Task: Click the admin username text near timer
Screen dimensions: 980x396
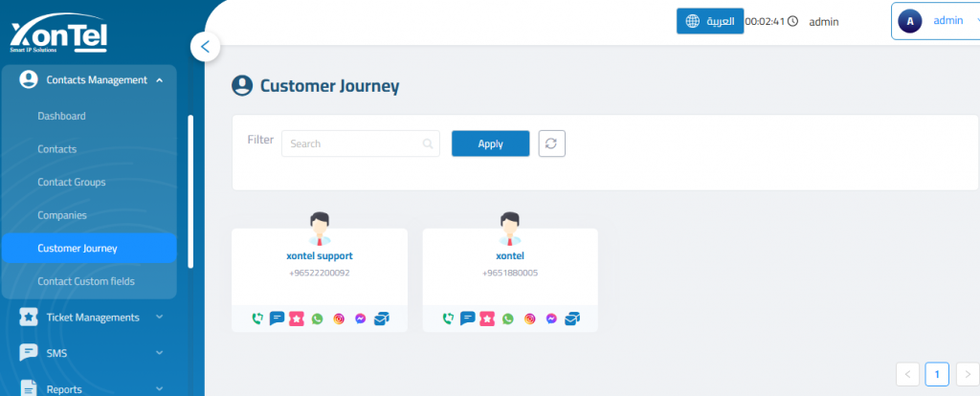Action: tap(824, 22)
